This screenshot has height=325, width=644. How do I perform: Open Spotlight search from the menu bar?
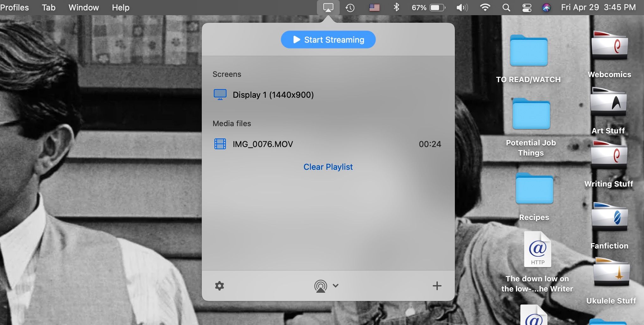pyautogui.click(x=506, y=7)
